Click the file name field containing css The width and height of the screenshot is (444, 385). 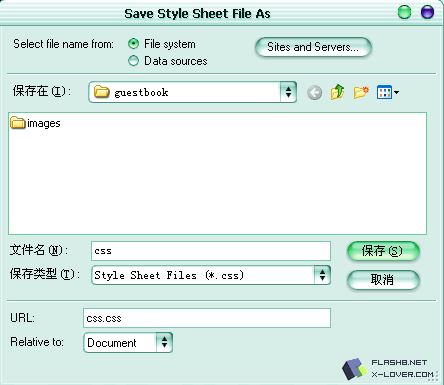[211, 251]
